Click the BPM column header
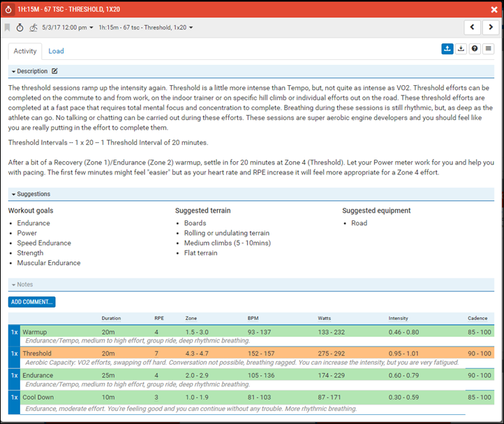 pos(253,318)
